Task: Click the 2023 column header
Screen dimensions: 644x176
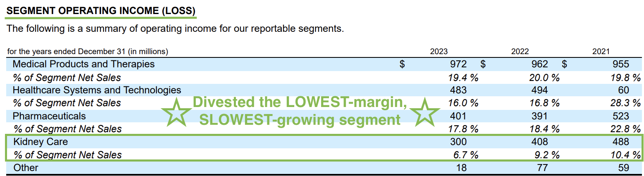Action: [x=439, y=52]
